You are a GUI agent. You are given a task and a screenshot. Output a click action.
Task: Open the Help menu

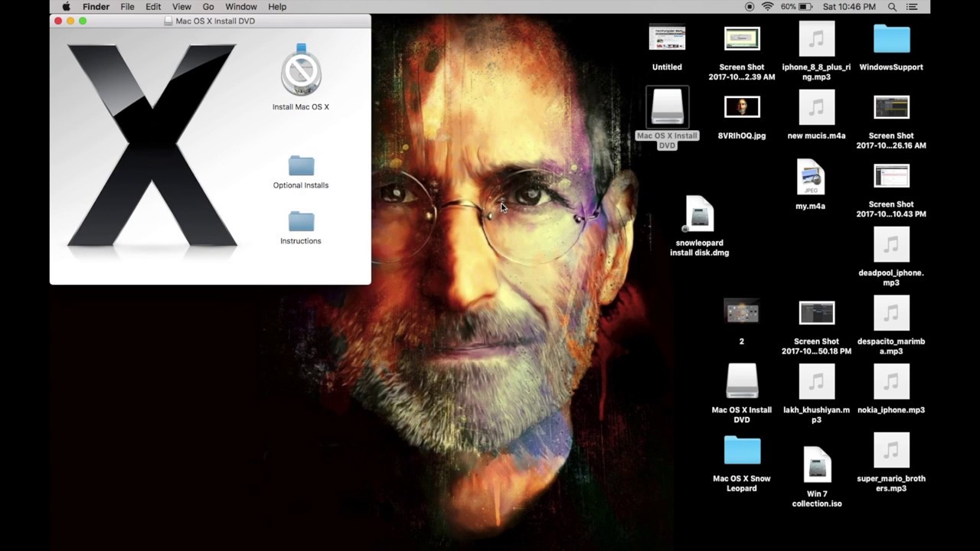pyautogui.click(x=277, y=7)
